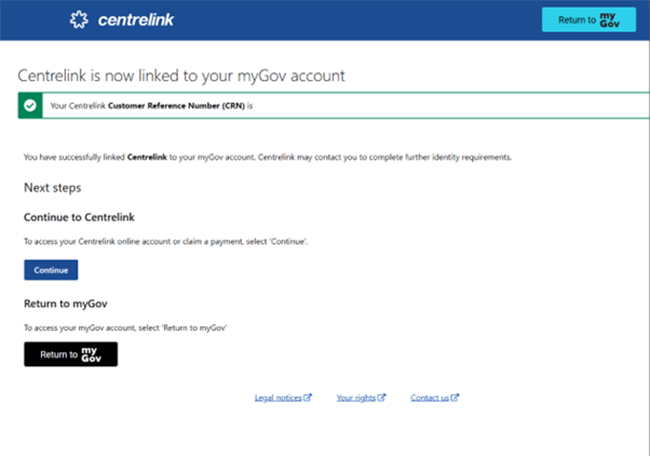Viewport: 650px width, 456px height.
Task: Open the Legal notices link
Action: [x=278, y=398]
